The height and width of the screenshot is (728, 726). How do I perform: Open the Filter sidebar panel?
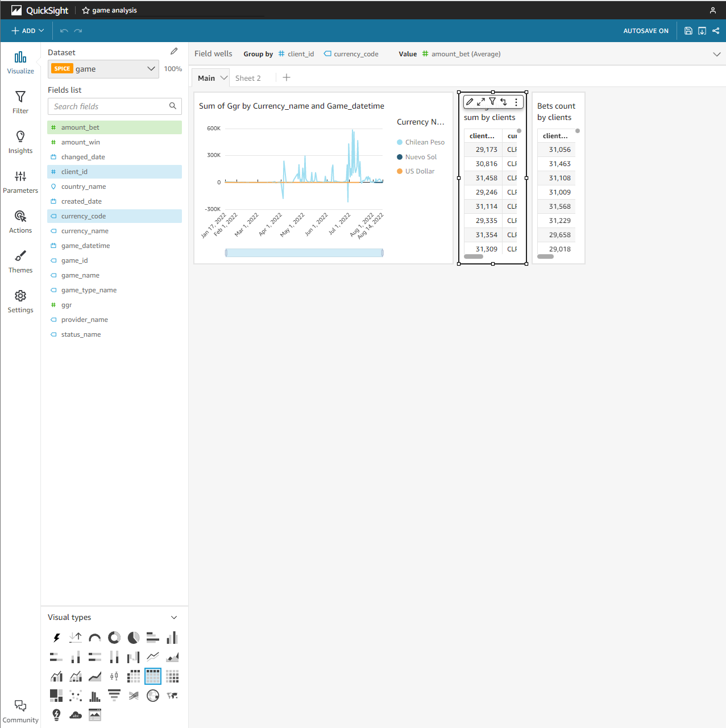(x=20, y=102)
